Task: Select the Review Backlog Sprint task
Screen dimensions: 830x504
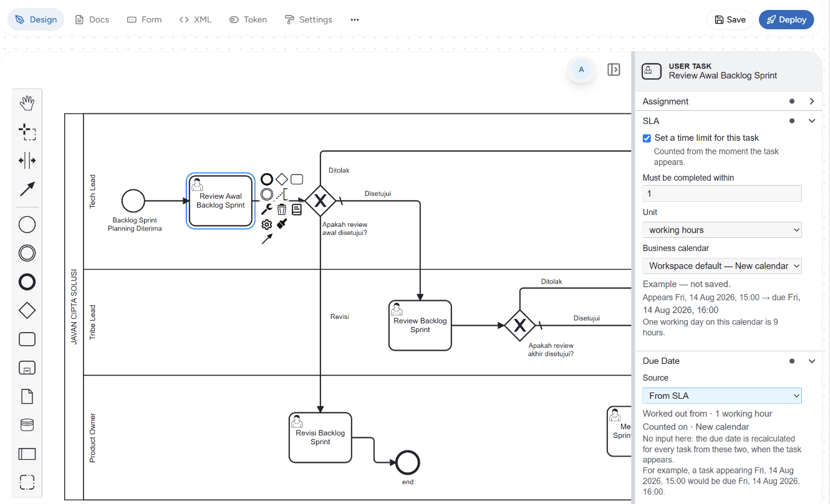Action: (420, 326)
